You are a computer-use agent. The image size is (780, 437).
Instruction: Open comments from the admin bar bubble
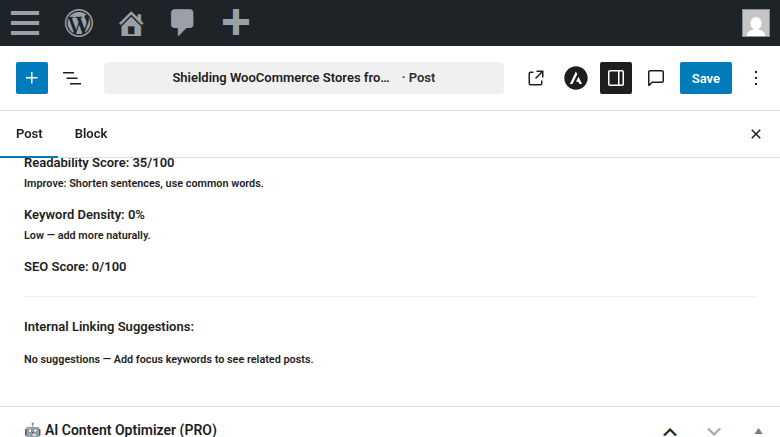(182, 22)
